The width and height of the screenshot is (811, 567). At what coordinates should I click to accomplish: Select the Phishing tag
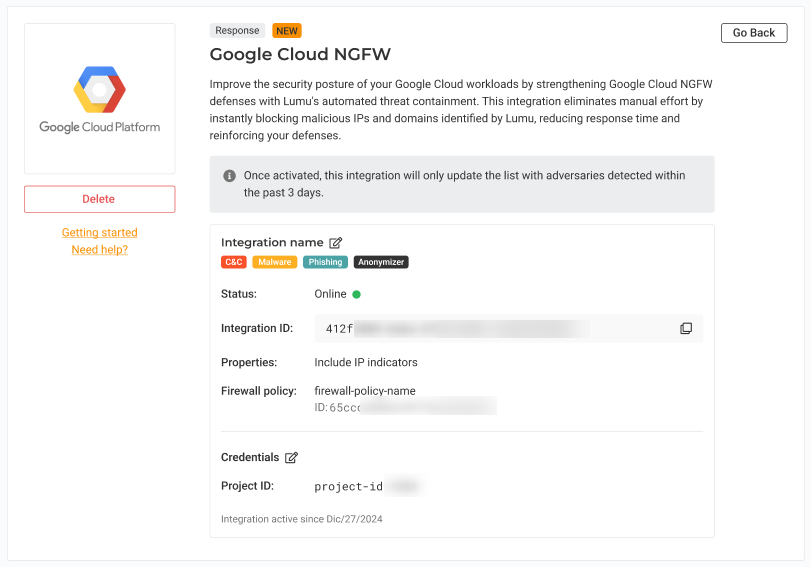click(x=325, y=262)
